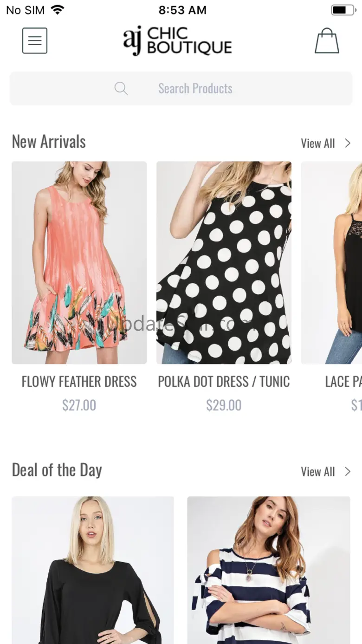Screen dimensions: 362x644
Task: Tap the Wi-Fi status icon
Action: tap(58, 10)
